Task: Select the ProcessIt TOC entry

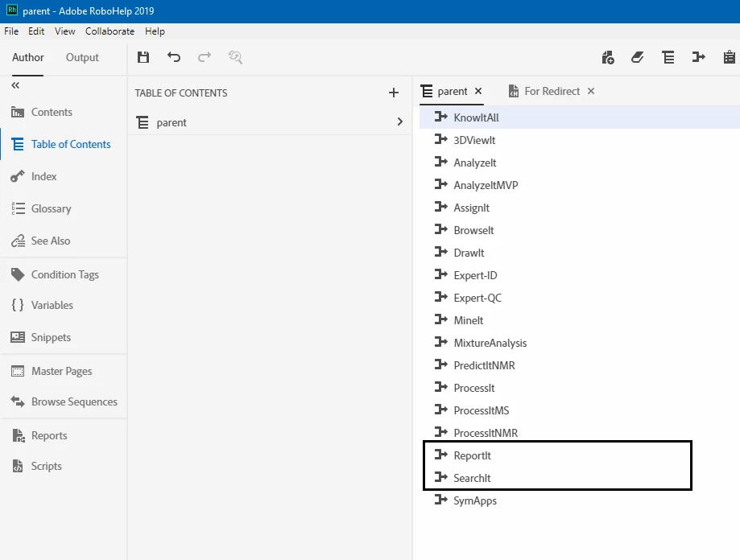Action: click(580, 388)
